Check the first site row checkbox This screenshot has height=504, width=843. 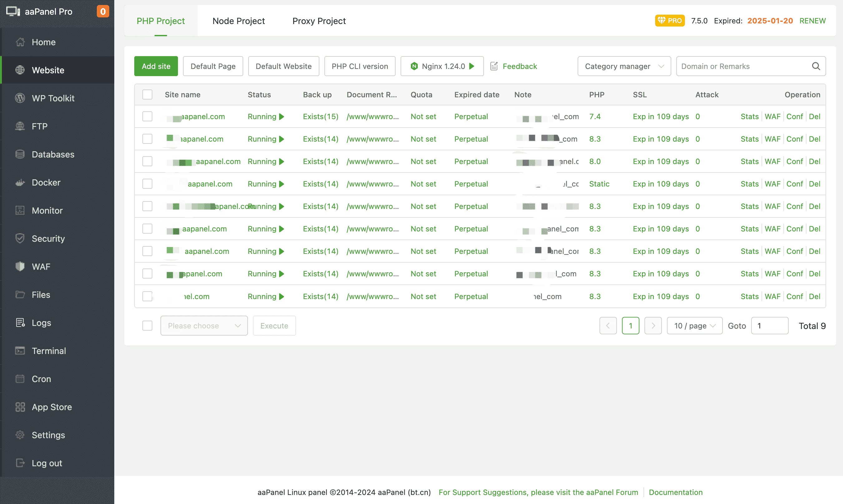click(147, 117)
